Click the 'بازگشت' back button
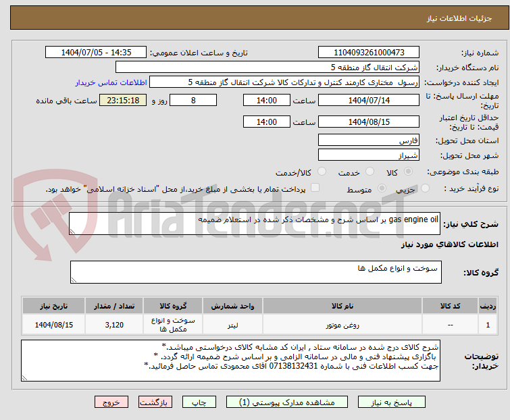Image resolution: width=510 pixels, height=420 pixels. pyautogui.click(x=155, y=402)
